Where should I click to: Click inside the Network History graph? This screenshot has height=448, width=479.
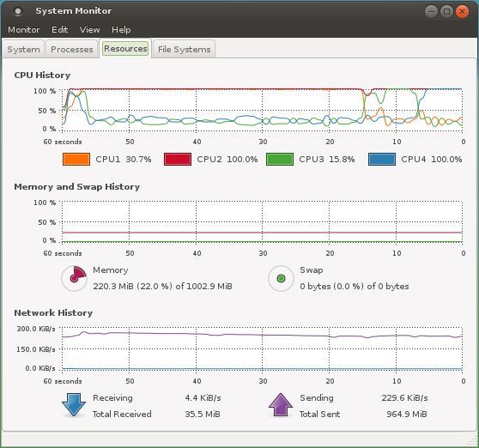tap(262, 349)
